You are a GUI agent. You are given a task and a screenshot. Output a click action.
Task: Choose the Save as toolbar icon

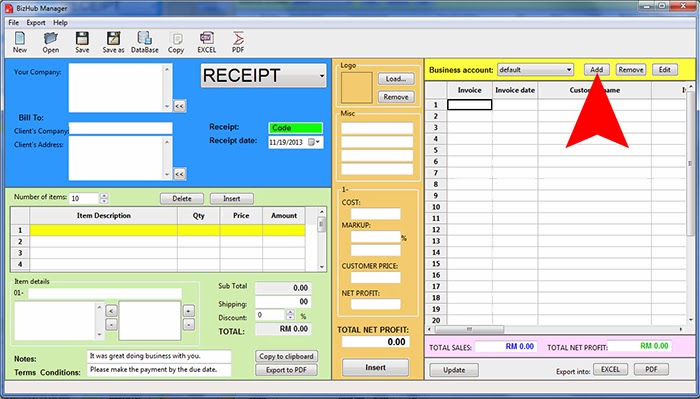click(113, 42)
